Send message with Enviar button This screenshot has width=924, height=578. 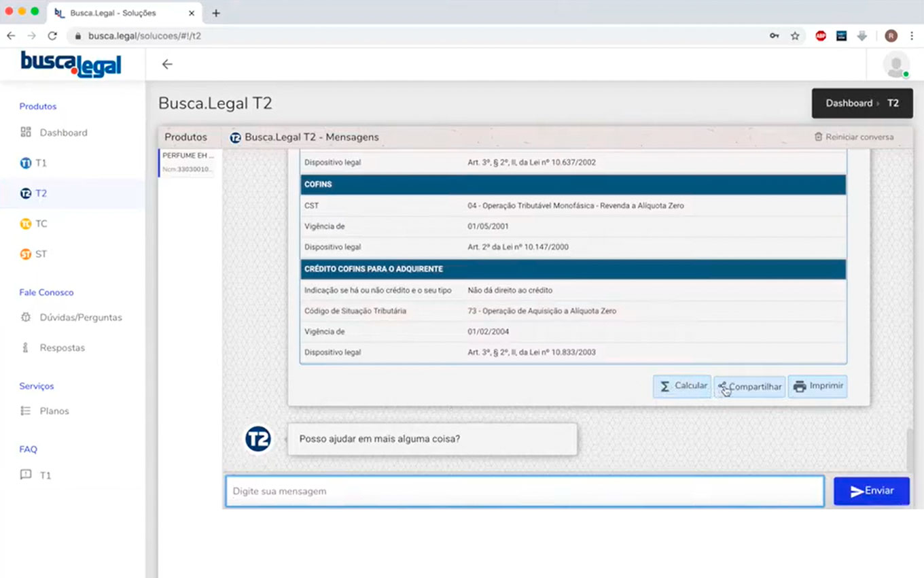click(872, 491)
